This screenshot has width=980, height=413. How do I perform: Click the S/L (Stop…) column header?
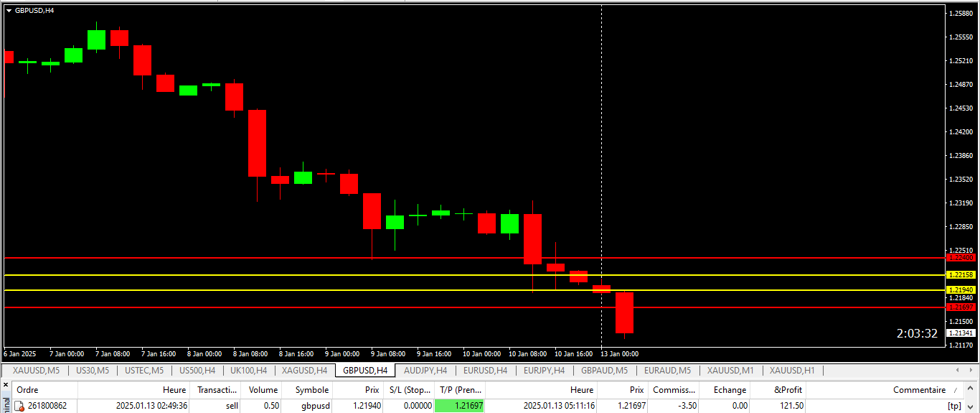408,390
